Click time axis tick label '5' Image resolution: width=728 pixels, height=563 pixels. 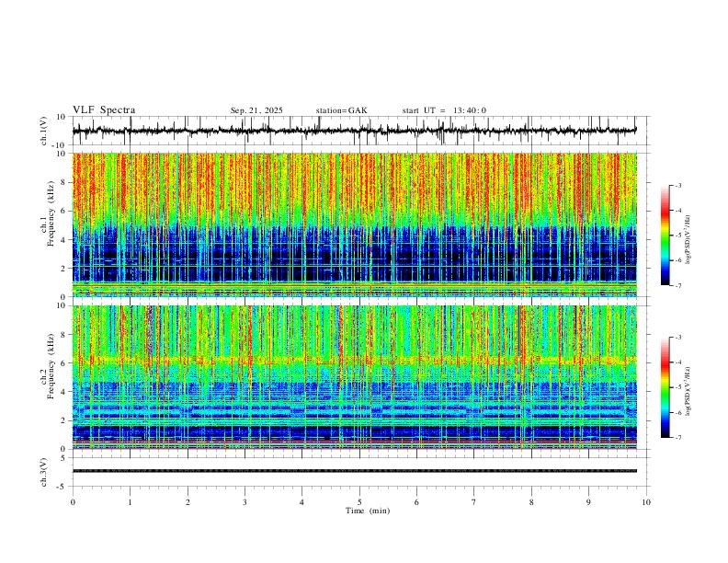(359, 502)
